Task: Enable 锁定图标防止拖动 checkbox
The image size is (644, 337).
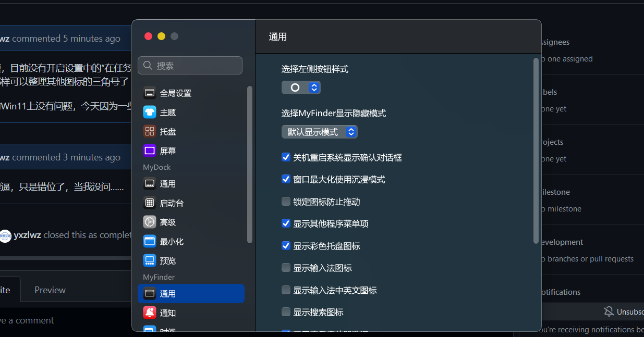Action: pos(286,202)
